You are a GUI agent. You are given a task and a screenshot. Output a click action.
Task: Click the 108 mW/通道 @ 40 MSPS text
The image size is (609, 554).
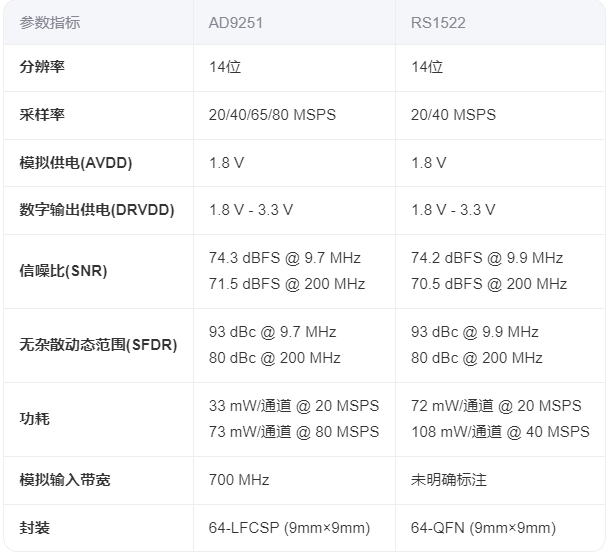[500, 432]
